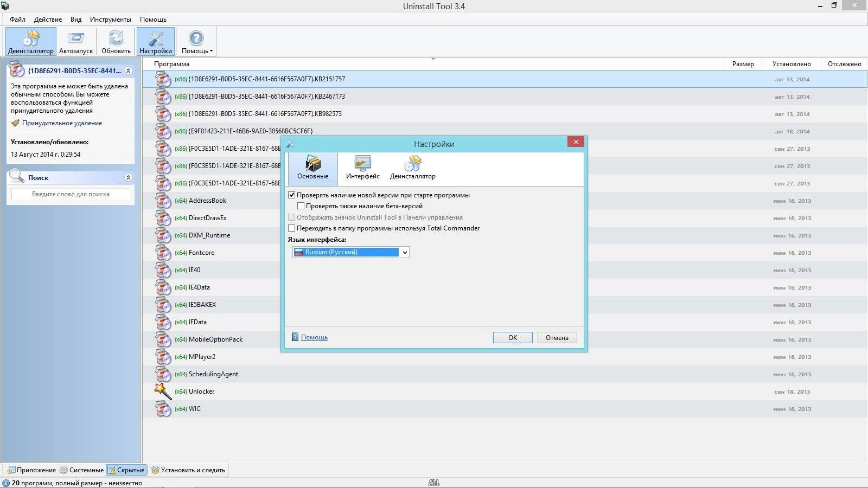Click icon of AddressBook entry

pyautogui.click(x=163, y=201)
